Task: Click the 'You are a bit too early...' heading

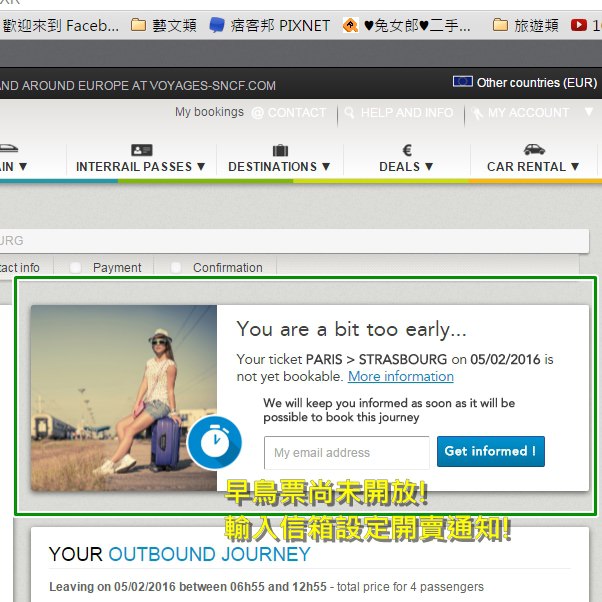Action: 351,330
